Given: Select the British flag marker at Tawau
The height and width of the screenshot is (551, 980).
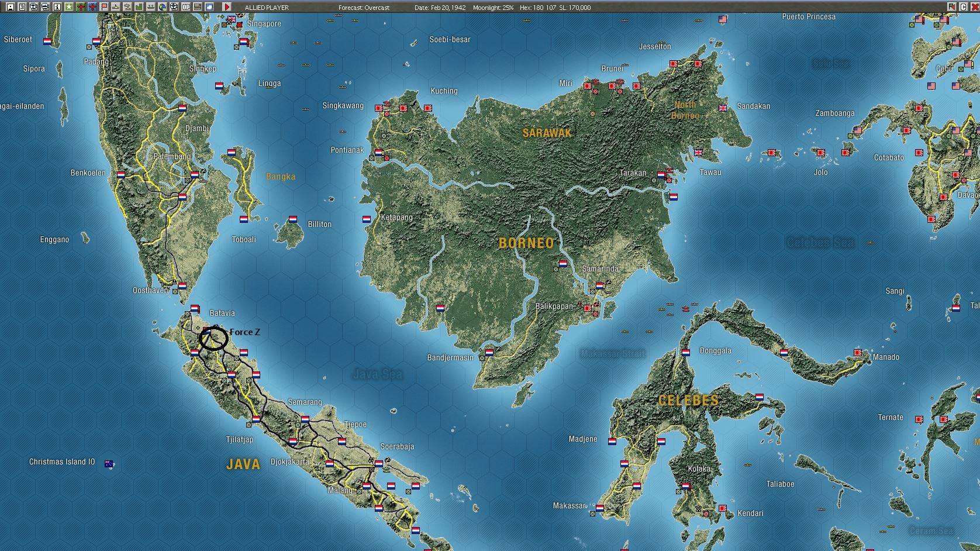Looking at the screenshot, I should 698,152.
